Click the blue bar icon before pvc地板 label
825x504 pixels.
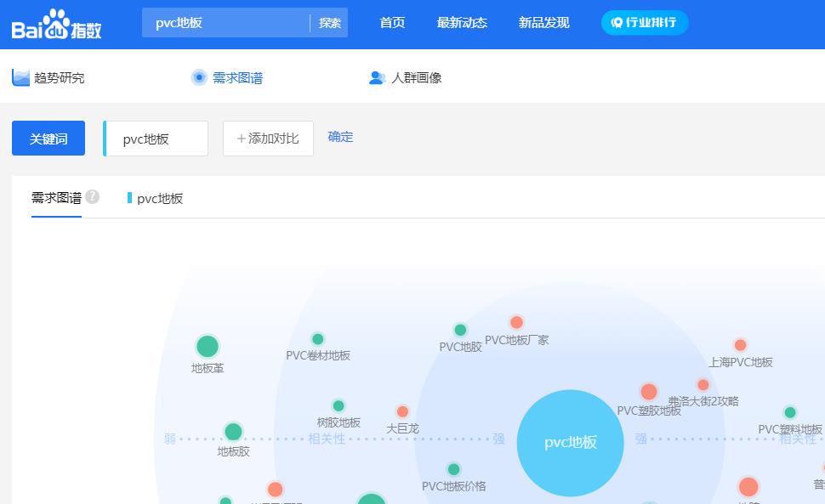[x=131, y=198]
